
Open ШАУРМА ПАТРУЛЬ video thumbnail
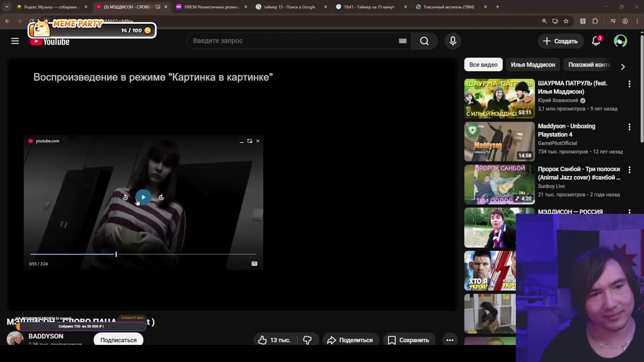tap(499, 98)
